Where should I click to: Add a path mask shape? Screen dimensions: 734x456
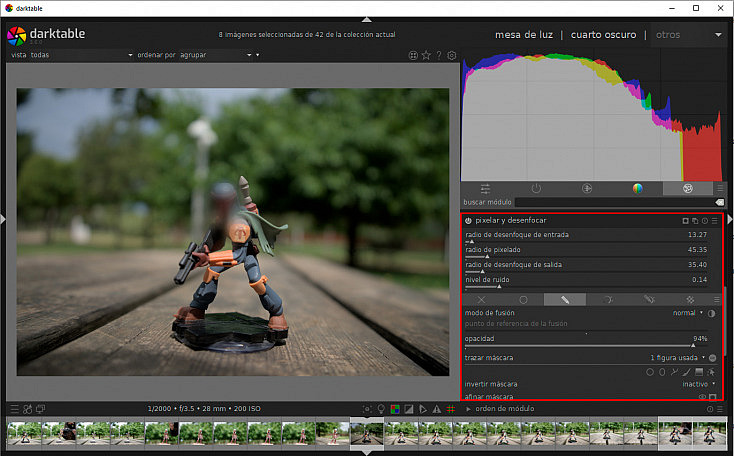click(674, 372)
